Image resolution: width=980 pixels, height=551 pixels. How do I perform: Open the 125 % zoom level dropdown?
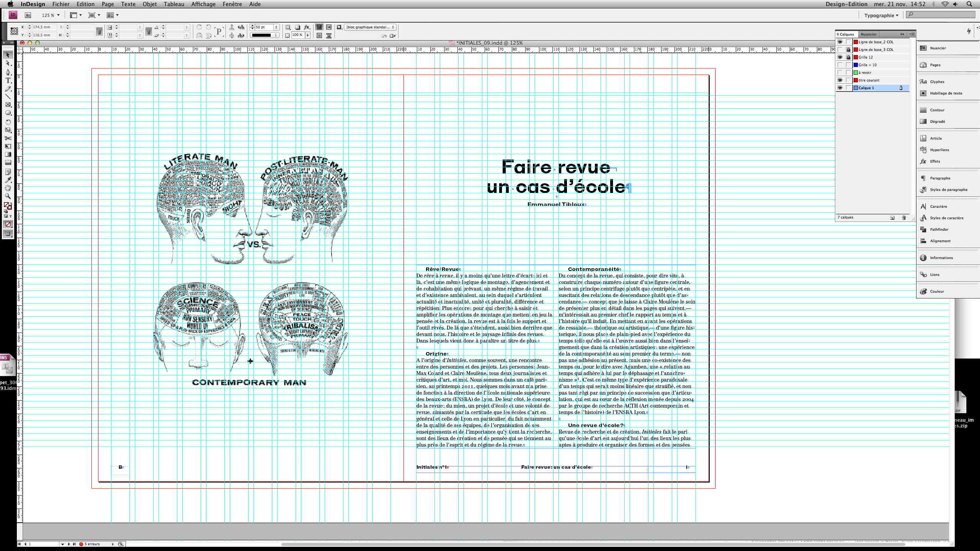point(58,15)
